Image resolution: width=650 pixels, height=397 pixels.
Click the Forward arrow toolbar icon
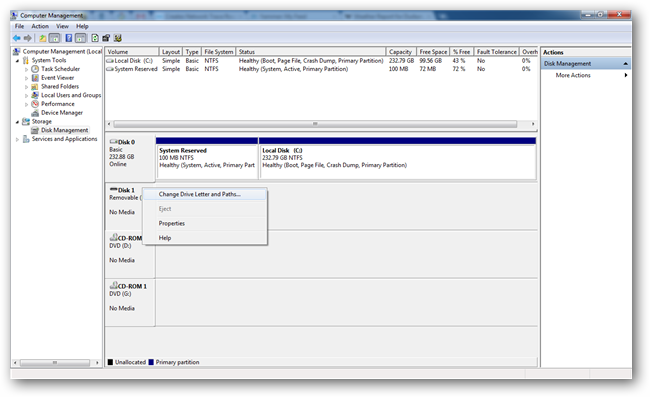28,38
